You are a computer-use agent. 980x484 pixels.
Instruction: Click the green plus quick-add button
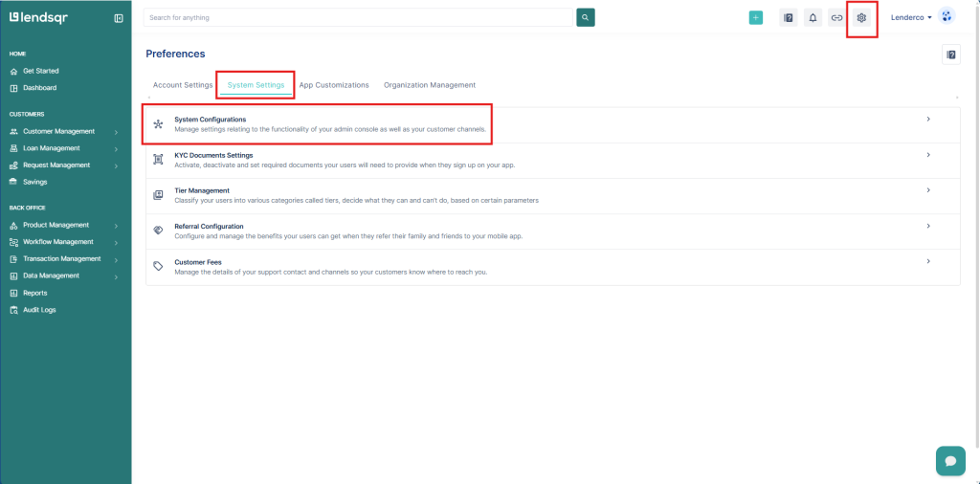click(756, 17)
